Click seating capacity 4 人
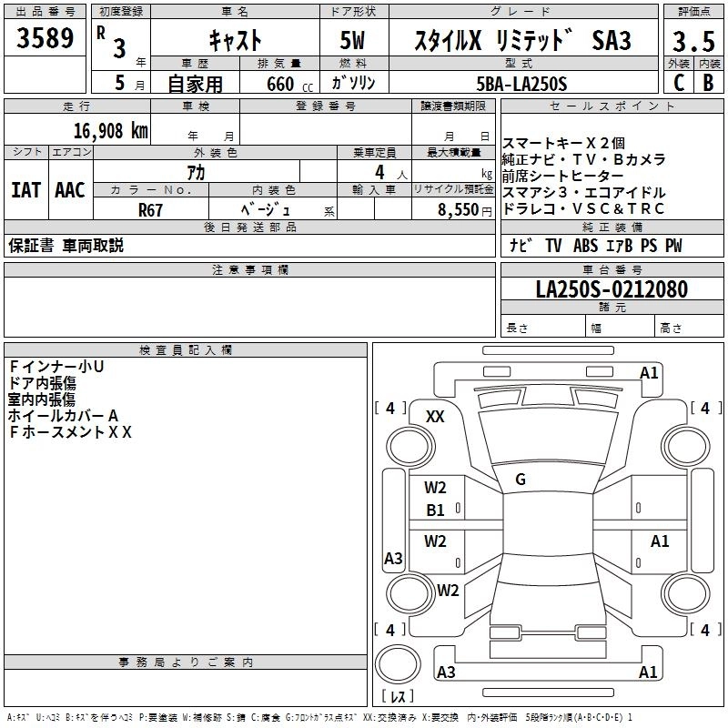This screenshot has width=728, height=728. 391,173
